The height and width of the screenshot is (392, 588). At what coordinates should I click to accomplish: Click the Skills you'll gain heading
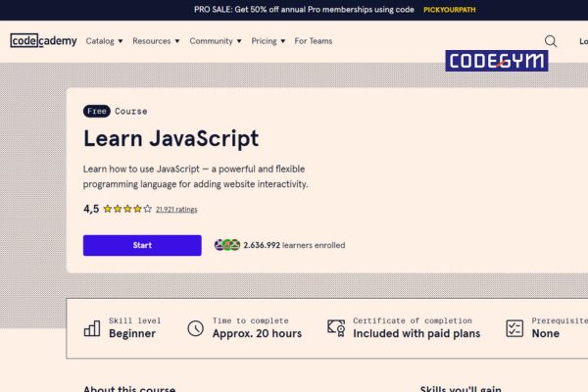[x=461, y=389]
